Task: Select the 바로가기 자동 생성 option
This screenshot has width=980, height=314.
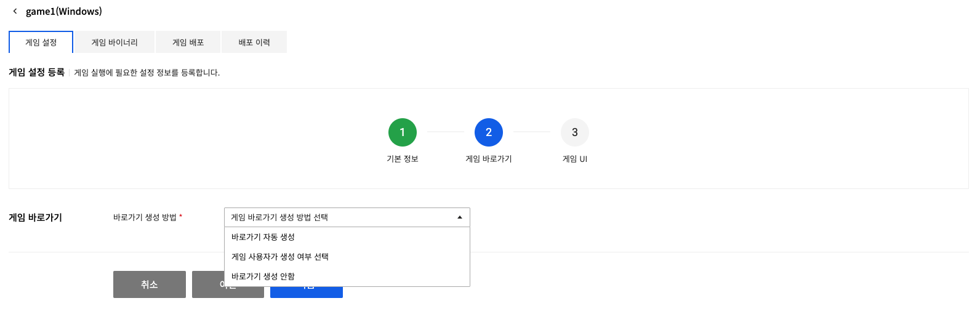Action: (x=263, y=237)
